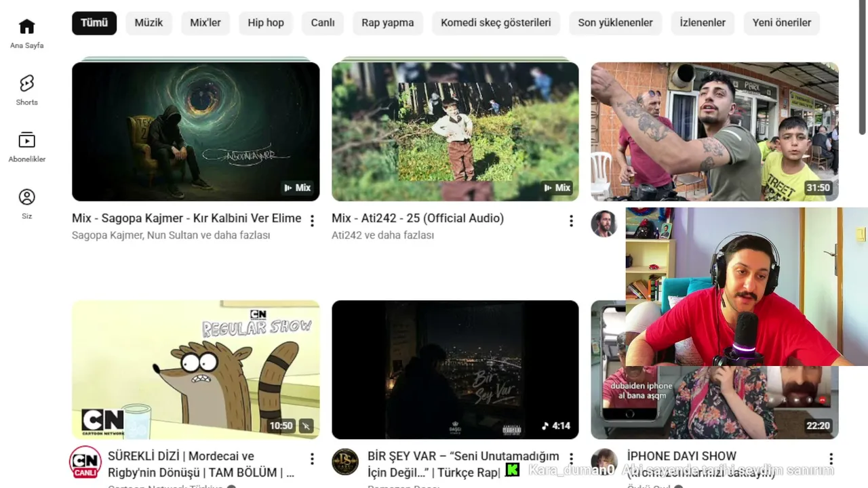
Task: Select the Müzik filter chip
Action: click(x=149, y=22)
